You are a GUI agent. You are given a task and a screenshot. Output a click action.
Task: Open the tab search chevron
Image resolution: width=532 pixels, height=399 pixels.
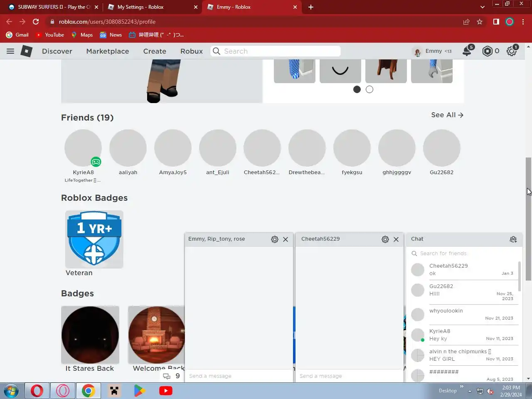pyautogui.click(x=482, y=7)
